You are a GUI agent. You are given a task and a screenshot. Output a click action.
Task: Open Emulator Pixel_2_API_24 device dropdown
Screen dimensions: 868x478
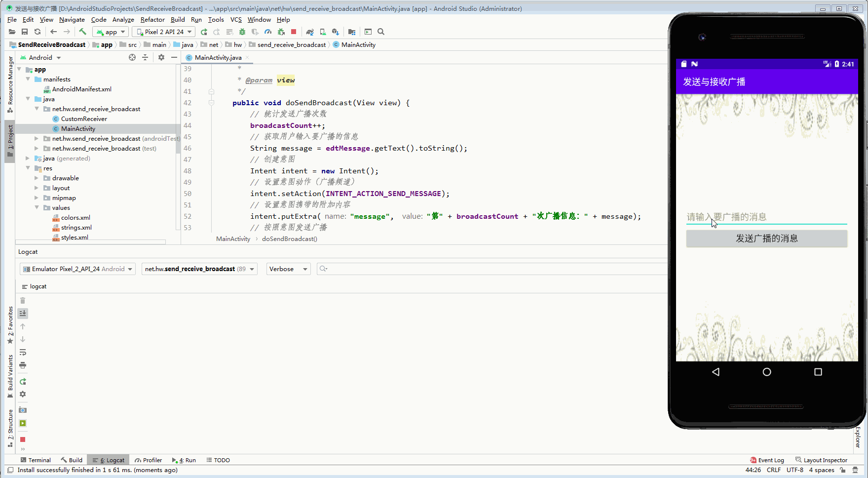[x=77, y=269]
